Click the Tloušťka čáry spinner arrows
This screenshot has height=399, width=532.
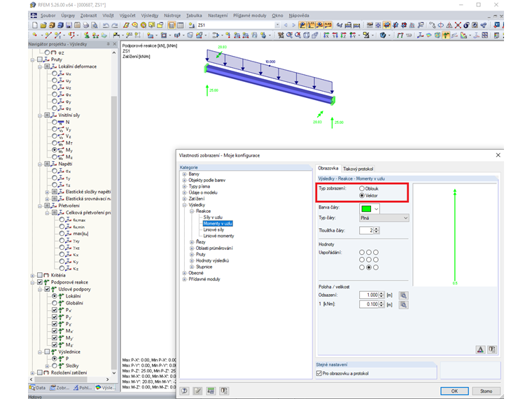(377, 230)
